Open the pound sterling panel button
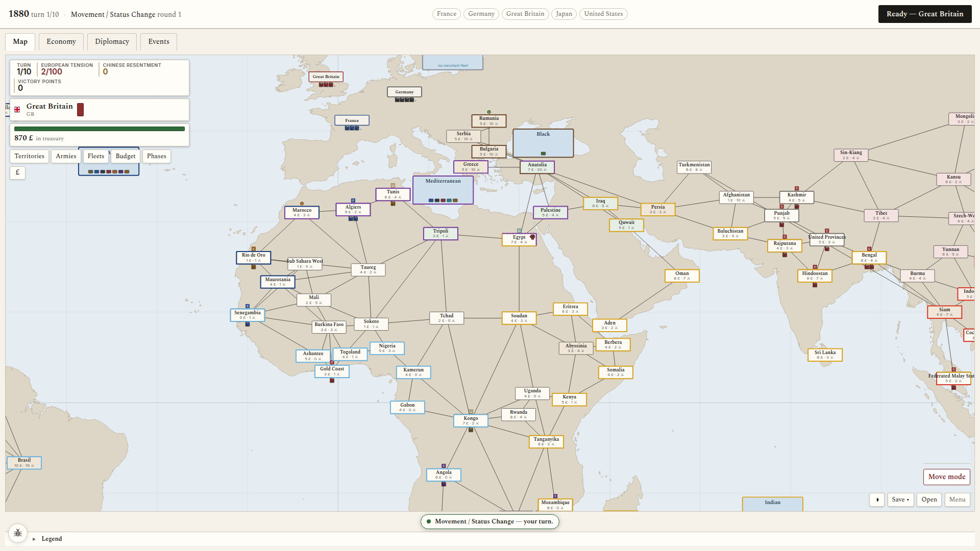 [17, 172]
